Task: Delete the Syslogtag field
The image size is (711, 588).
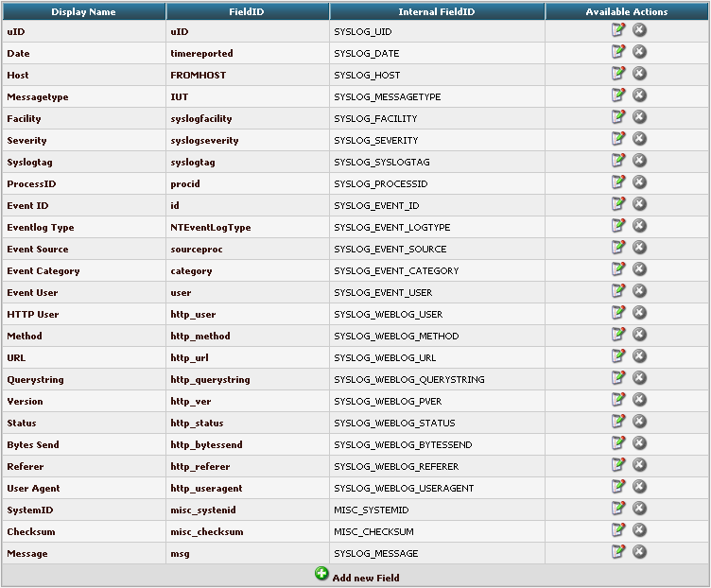Action: coord(639,161)
